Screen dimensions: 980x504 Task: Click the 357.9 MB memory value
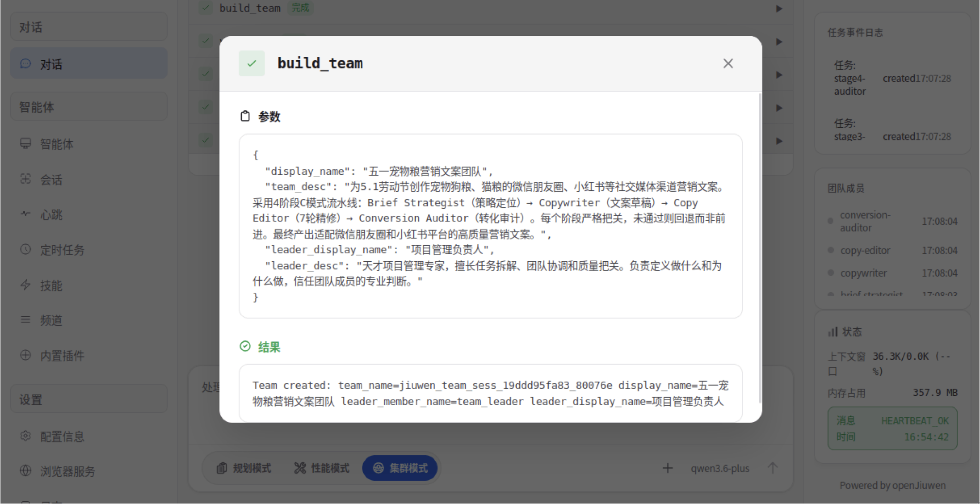tap(935, 392)
